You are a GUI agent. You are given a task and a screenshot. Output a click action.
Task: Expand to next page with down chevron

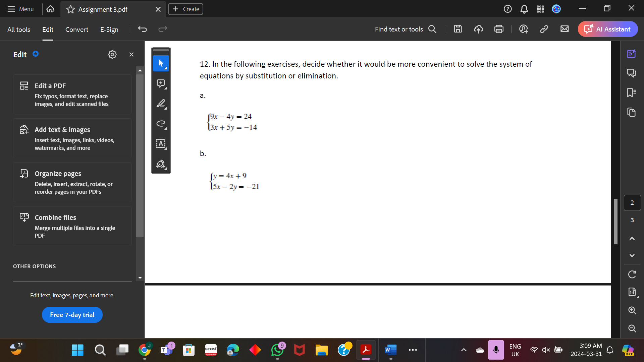tap(632, 256)
